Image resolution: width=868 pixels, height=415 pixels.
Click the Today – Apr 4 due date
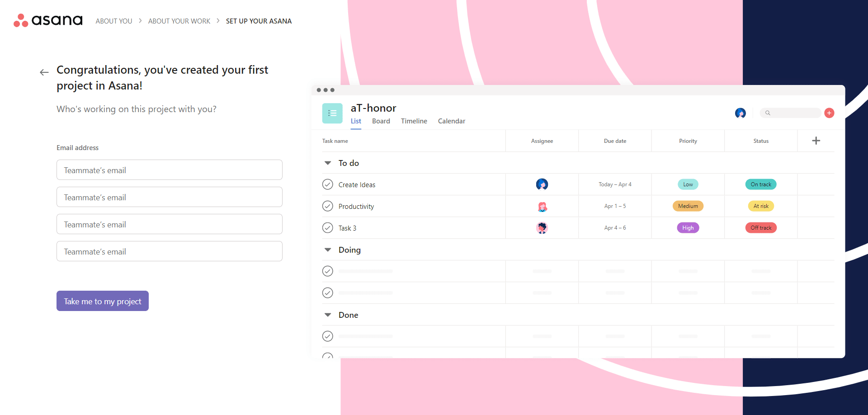[615, 184]
